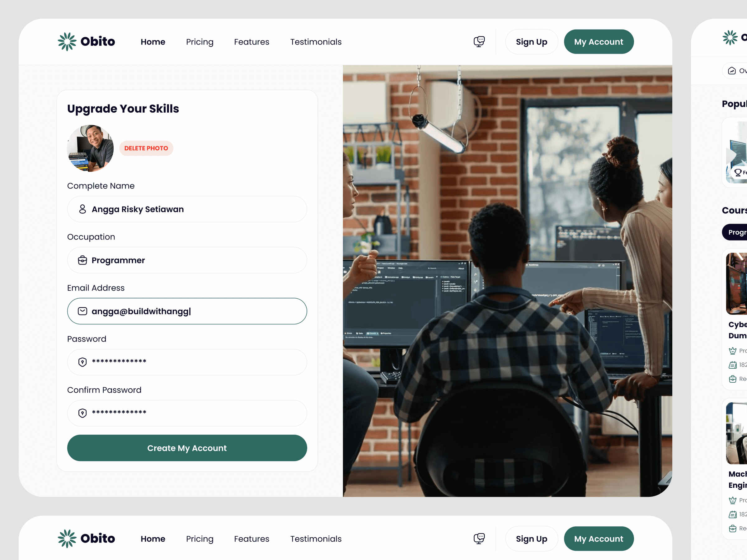Open the chat support monitor icon
Viewport: 747px width, 560px height.
[x=479, y=42]
